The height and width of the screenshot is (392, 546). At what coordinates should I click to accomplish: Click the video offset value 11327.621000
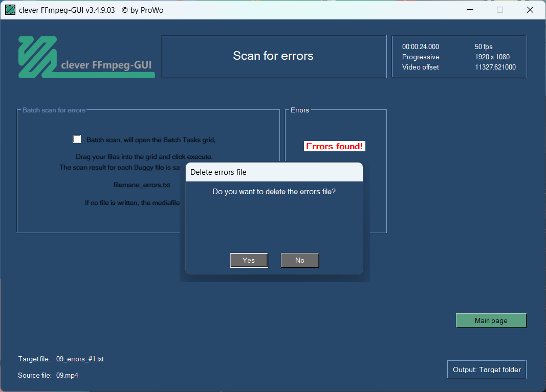[x=495, y=67]
